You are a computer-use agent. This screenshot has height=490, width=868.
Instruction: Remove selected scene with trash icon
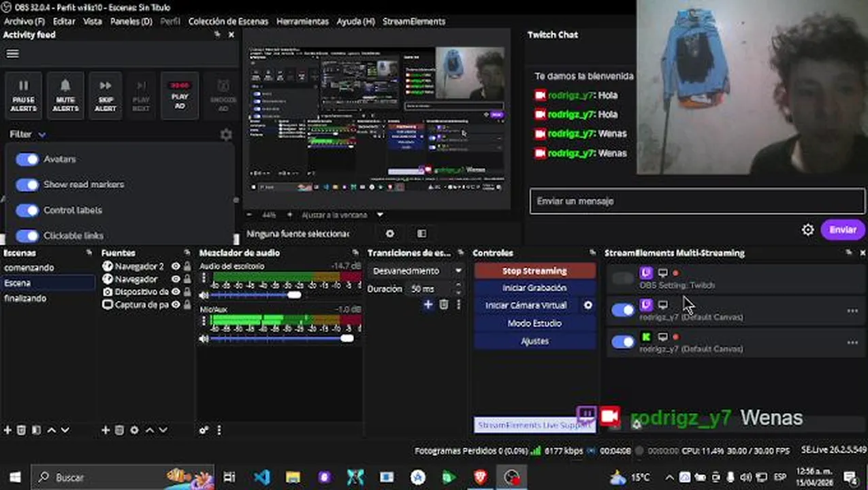(22, 430)
